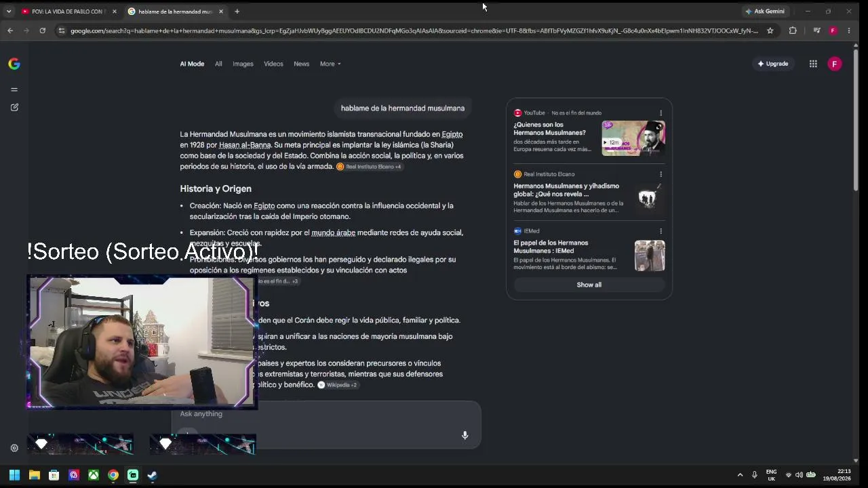Screen dimensions: 868x488
Task: Expand the More search filters dropdown
Action: tap(330, 64)
